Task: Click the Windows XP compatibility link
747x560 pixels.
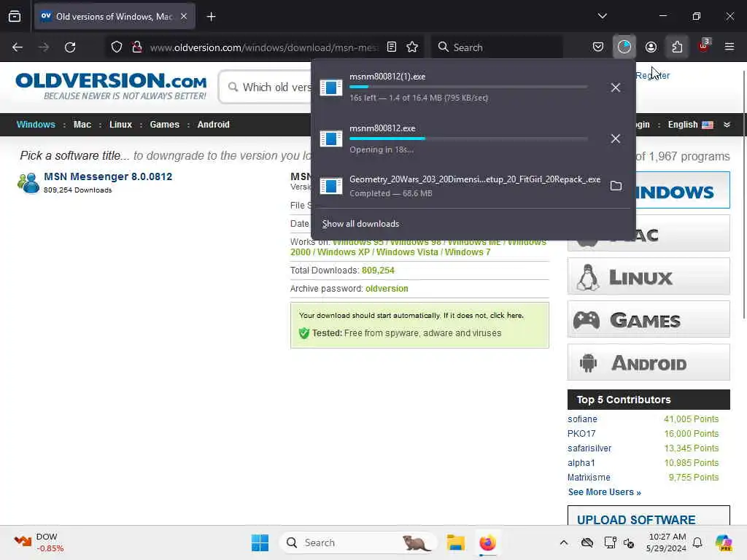Action: [344, 252]
